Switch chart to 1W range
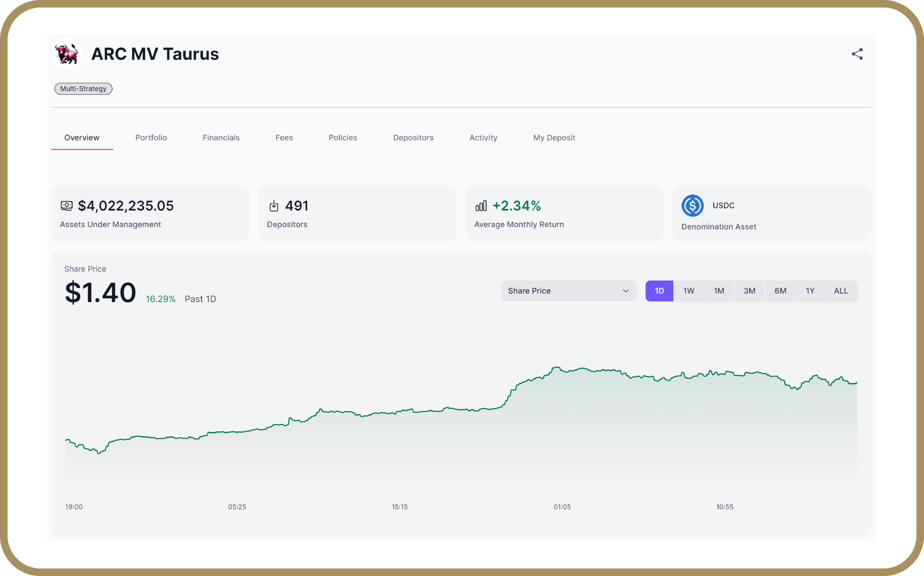 [688, 291]
